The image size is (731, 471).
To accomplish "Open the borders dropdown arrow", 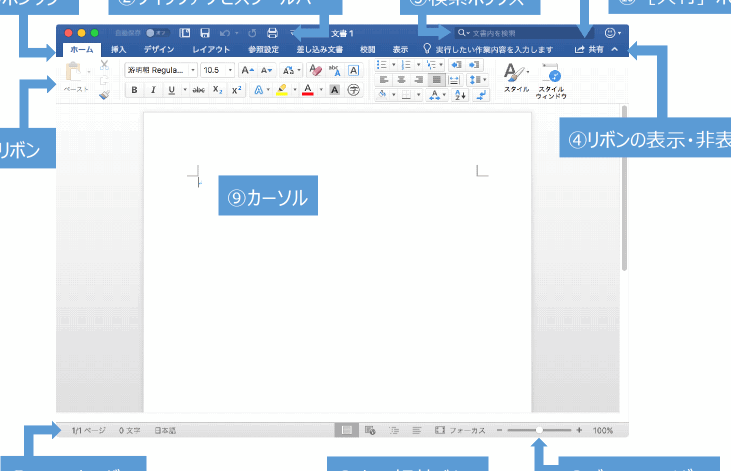I will click(418, 95).
